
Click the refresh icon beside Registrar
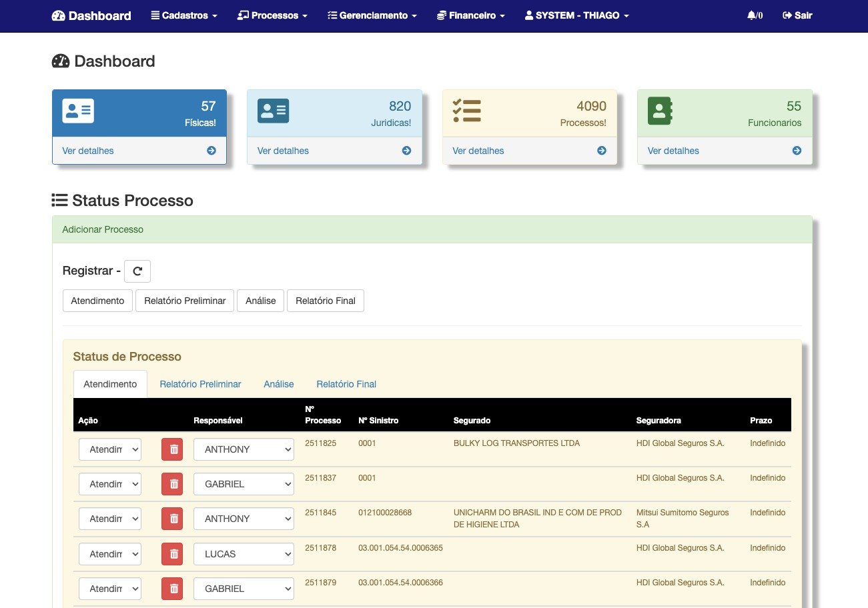point(137,271)
